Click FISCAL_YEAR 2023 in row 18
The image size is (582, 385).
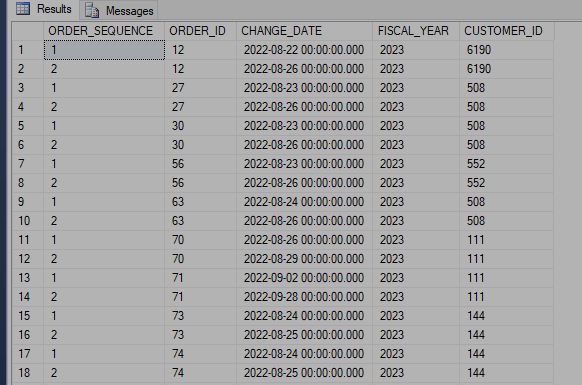click(416, 373)
